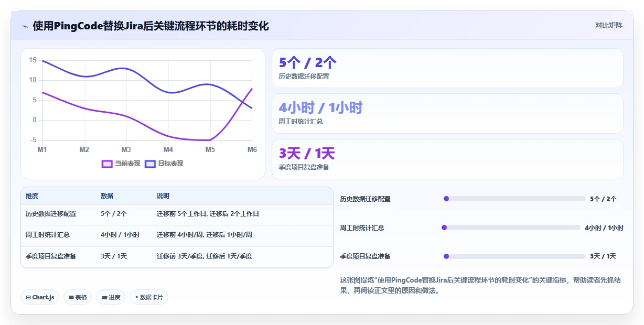This screenshot has width=644, height=325.
Task: Click table cell 迁移前 4小时/周, 迁移后 1小时/周
Action: click(205, 235)
